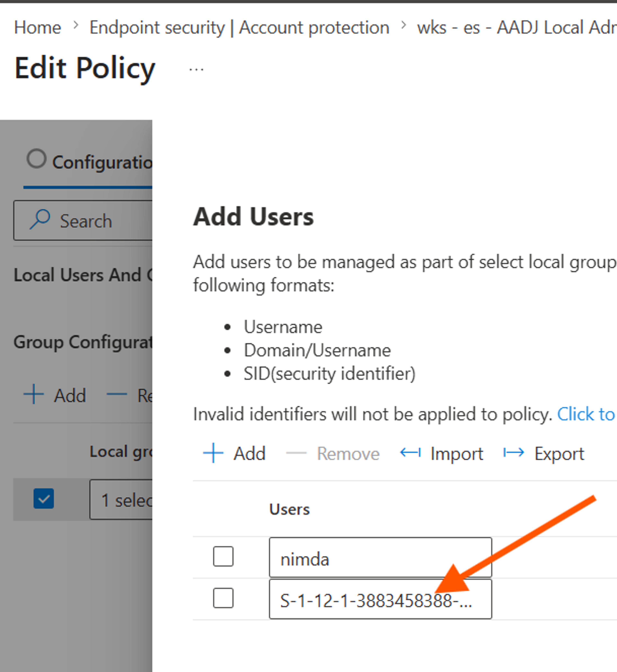The image size is (617, 672).
Task: Open the ellipsis menu beside Edit Policy
Action: coord(196,69)
